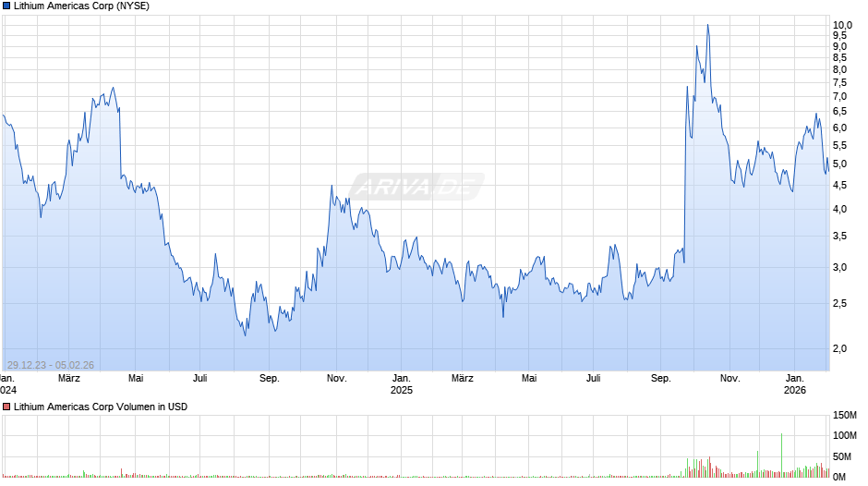Click the 150M volume axis label
Viewport: 868px width, 486px height.
(845, 416)
